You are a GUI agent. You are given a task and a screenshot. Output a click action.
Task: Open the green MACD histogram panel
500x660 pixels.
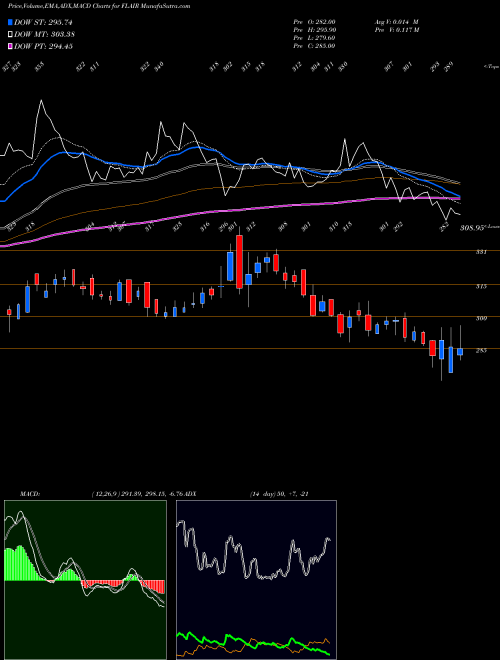pos(85,580)
